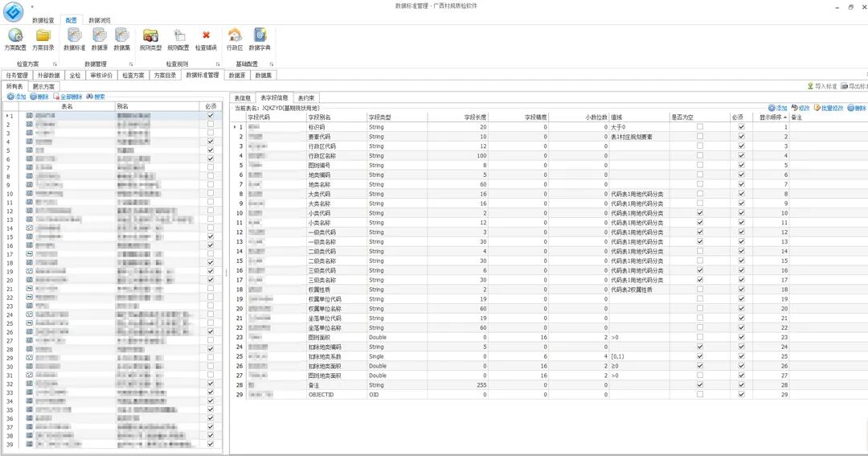Click the table icon in left row 1
868x456 pixels.
point(30,116)
